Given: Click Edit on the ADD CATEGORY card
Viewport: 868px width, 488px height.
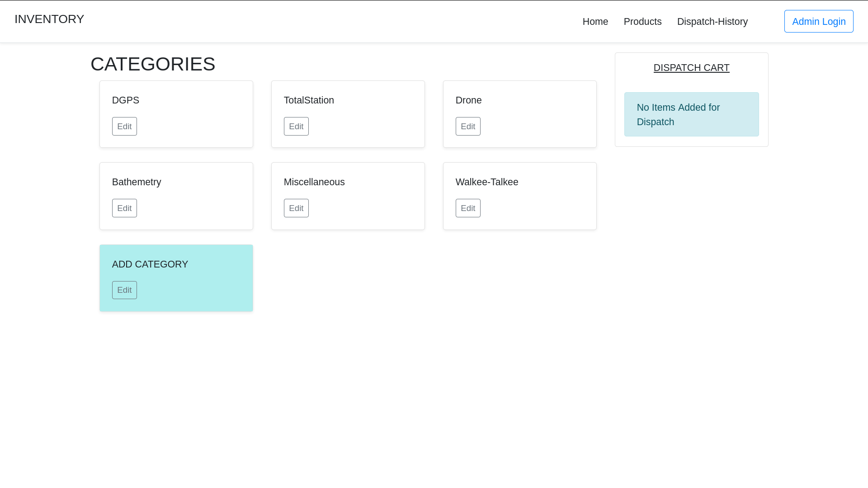Looking at the screenshot, I should coord(124,290).
